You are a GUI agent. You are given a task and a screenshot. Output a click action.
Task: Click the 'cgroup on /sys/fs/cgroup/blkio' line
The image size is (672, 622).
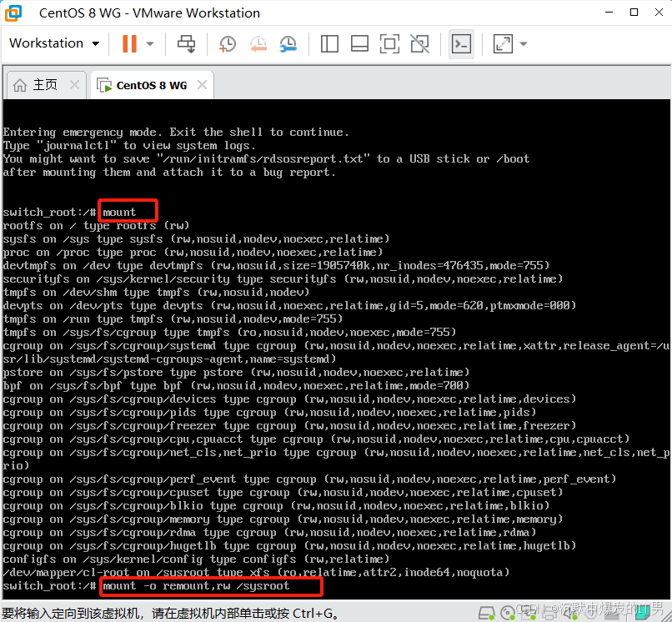pyautogui.click(x=276, y=505)
